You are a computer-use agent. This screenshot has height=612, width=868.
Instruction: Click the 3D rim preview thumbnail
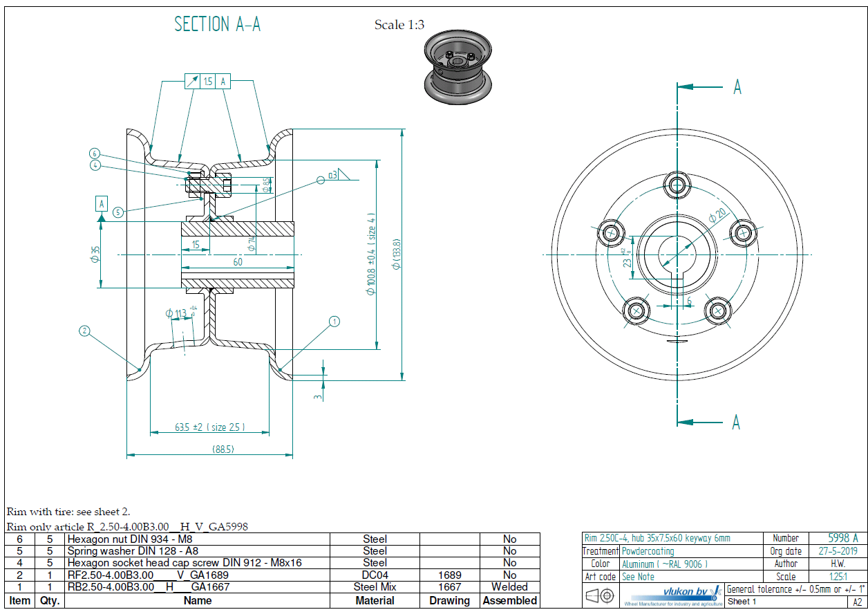[x=457, y=68]
